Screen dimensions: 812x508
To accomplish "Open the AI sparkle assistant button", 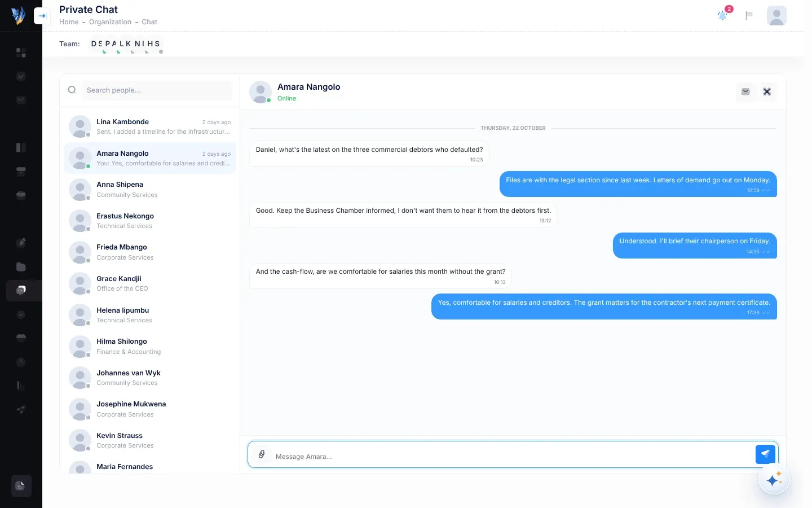I will 774,479.
